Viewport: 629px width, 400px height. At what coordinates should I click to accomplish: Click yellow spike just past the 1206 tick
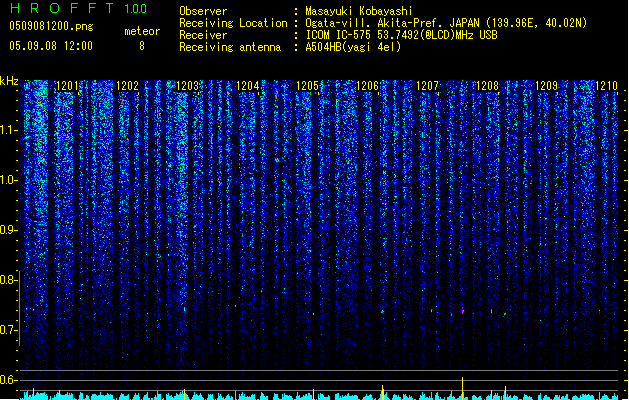point(383,392)
